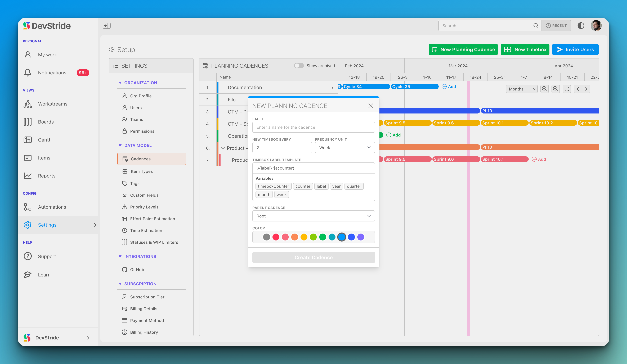Click the cadence Label input field
627x364 pixels.
pos(313,127)
